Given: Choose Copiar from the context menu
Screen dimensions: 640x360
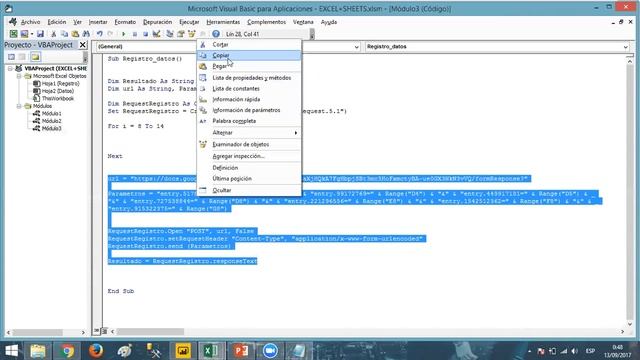Looking at the screenshot, I should point(249,55).
